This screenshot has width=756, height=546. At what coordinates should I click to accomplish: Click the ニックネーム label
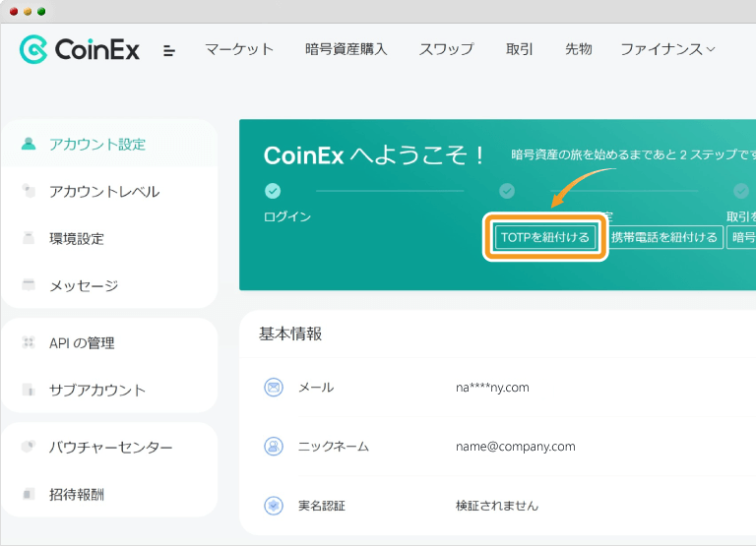[x=334, y=447]
